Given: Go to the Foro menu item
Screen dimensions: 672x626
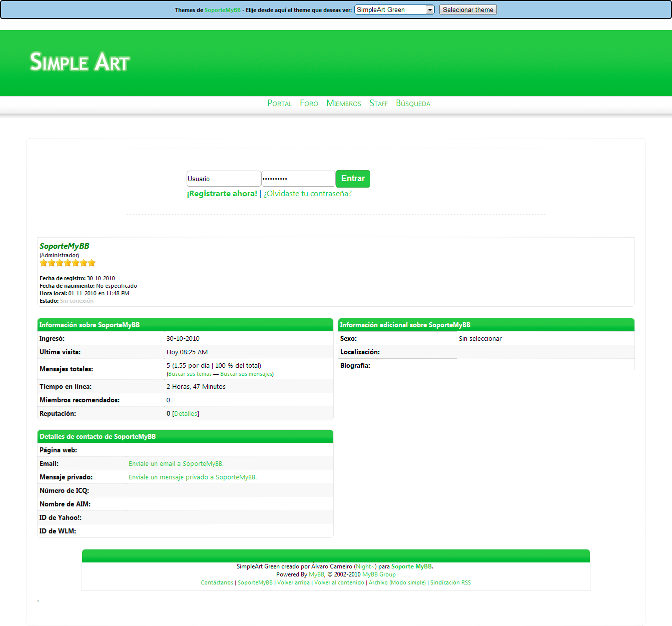Looking at the screenshot, I should (309, 103).
